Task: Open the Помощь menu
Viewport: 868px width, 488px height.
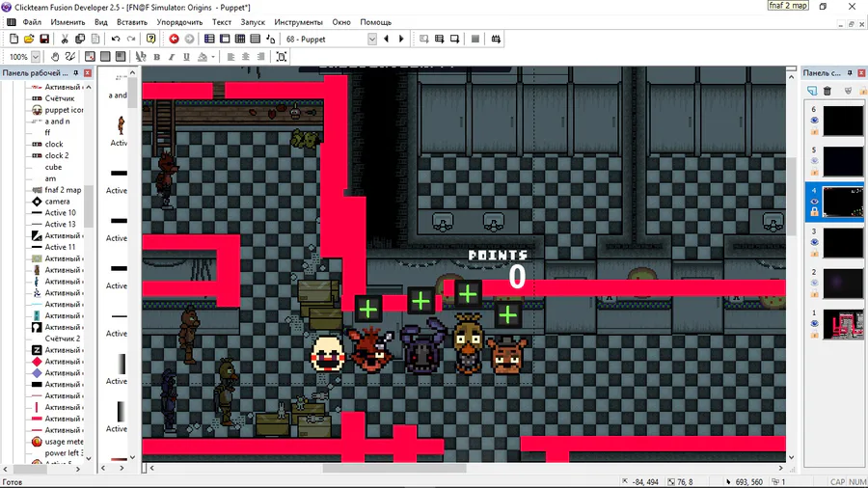Action: (375, 22)
